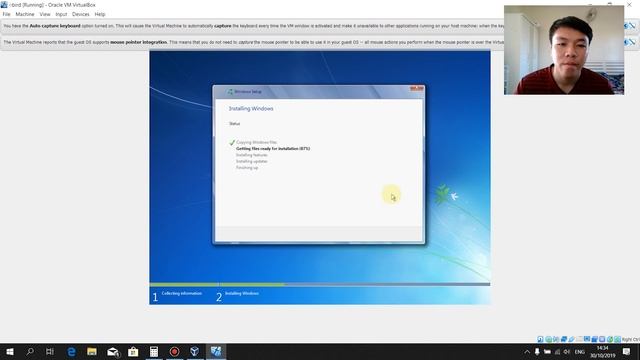Open the Windows Start menu
Image resolution: width=640 pixels, height=360 pixels.
[x=10, y=351]
